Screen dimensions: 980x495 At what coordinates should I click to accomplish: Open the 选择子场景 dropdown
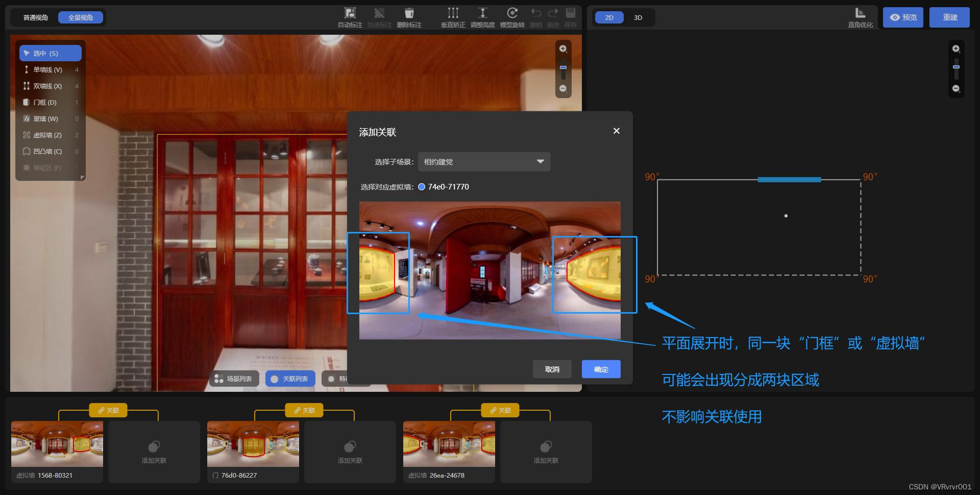(x=484, y=162)
